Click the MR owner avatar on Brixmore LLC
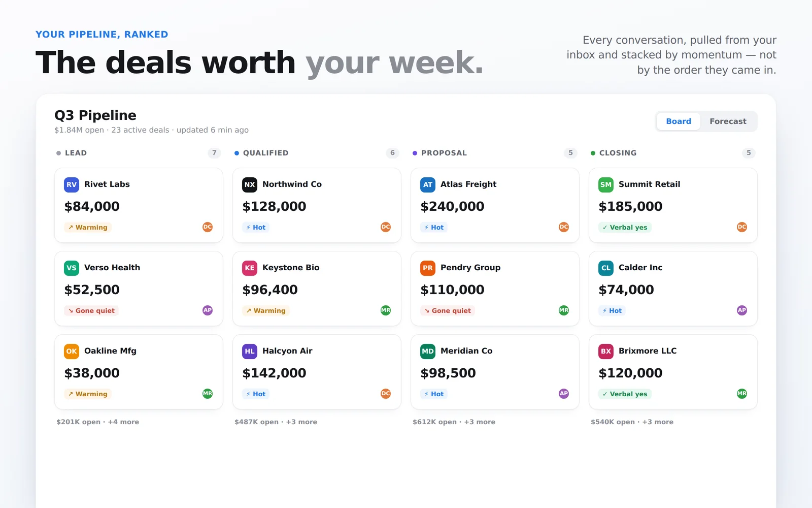812x508 pixels. [x=742, y=394]
